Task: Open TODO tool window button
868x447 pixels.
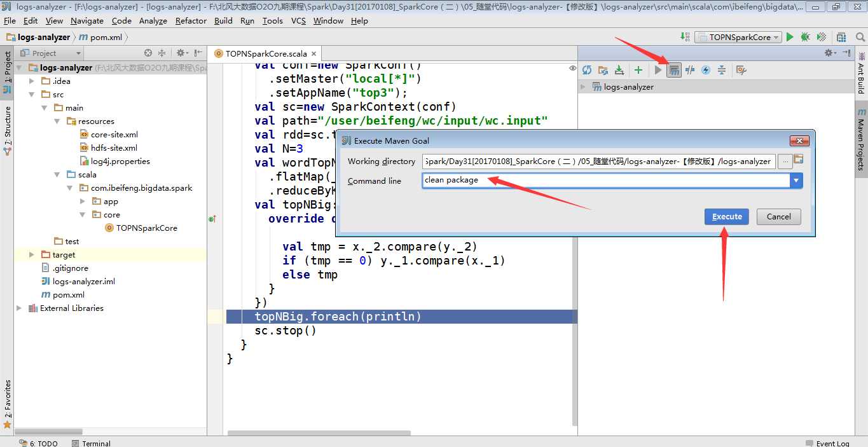Action: pos(39,443)
